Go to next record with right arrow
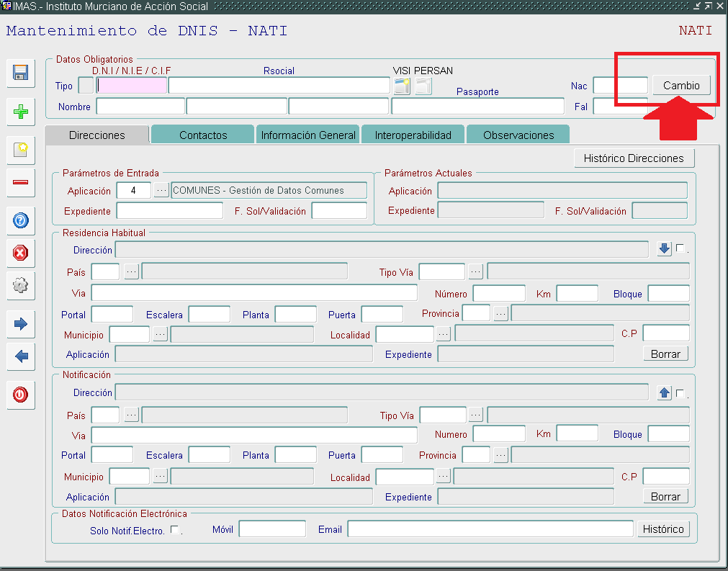This screenshot has width=728, height=571. point(20,324)
